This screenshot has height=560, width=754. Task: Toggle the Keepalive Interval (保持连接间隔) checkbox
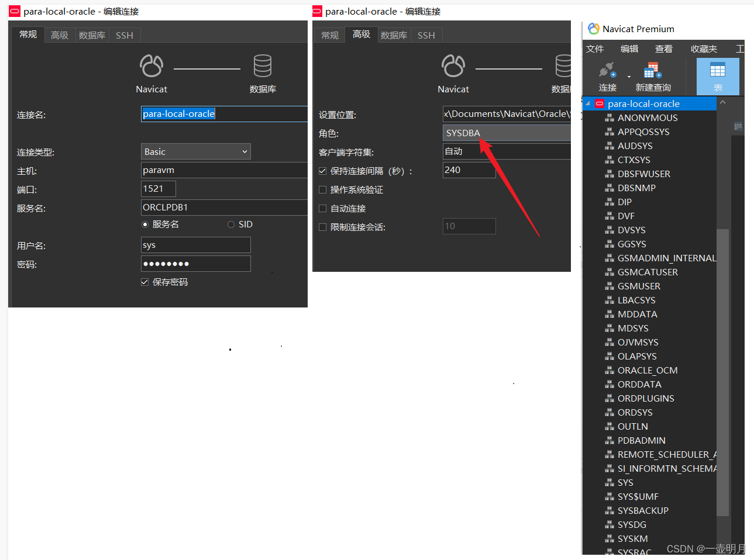[x=322, y=171]
